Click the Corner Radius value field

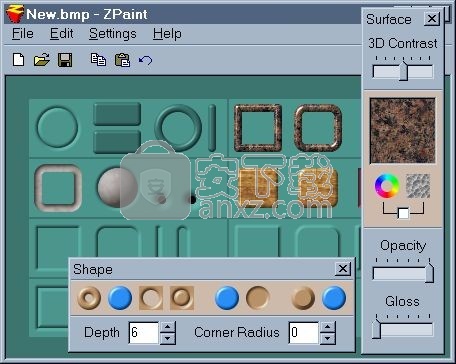point(304,332)
